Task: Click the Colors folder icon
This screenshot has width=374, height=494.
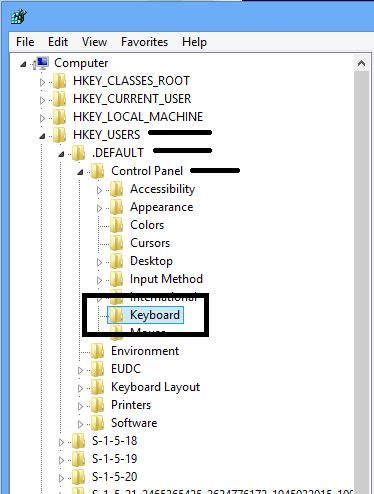Action: [116, 225]
